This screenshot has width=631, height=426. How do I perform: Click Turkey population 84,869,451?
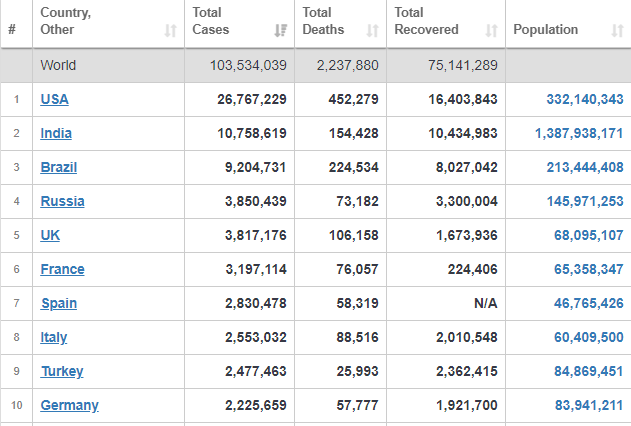click(x=589, y=371)
